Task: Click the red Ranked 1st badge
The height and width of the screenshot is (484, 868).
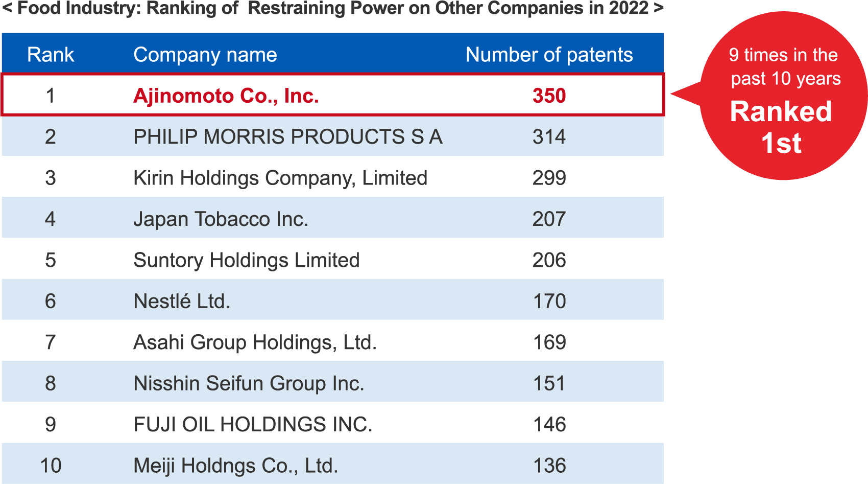Action: point(781,96)
